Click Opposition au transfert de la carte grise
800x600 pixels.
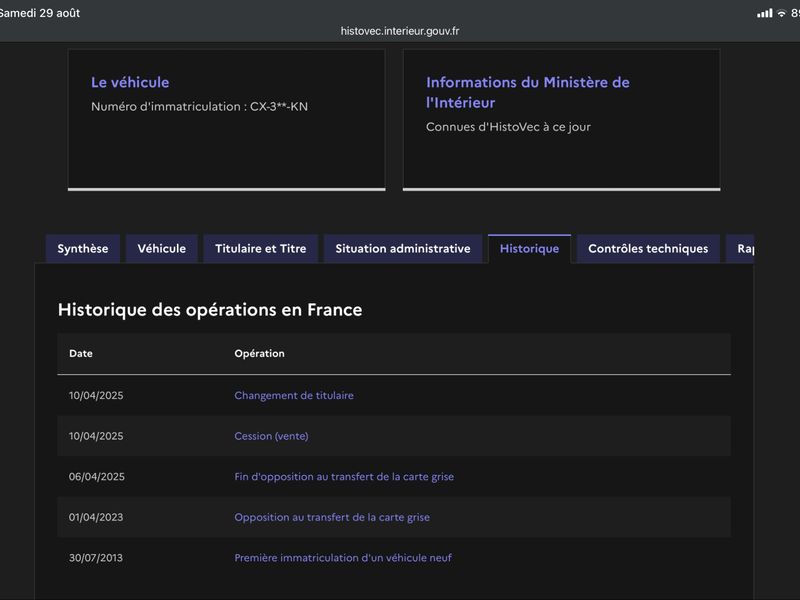point(332,517)
